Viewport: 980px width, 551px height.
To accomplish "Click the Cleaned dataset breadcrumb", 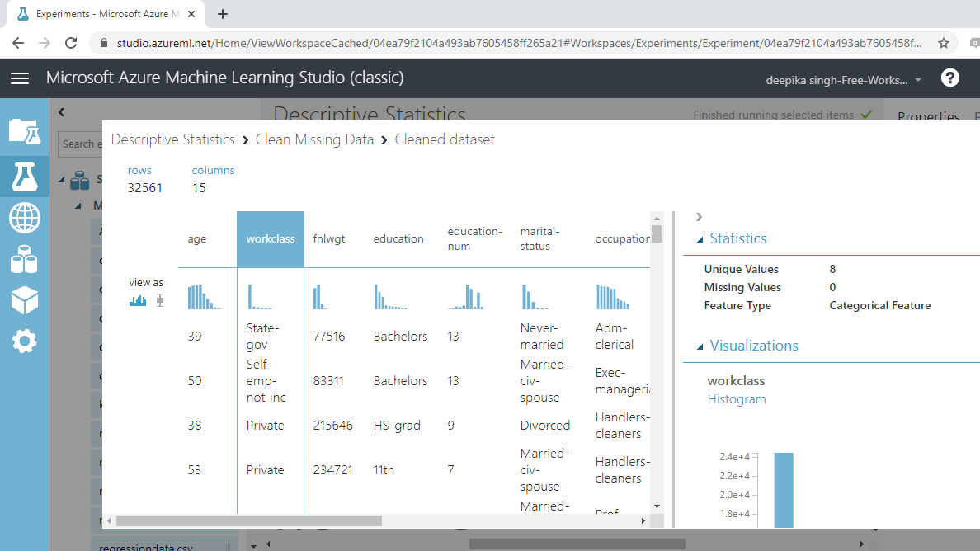I will [445, 139].
